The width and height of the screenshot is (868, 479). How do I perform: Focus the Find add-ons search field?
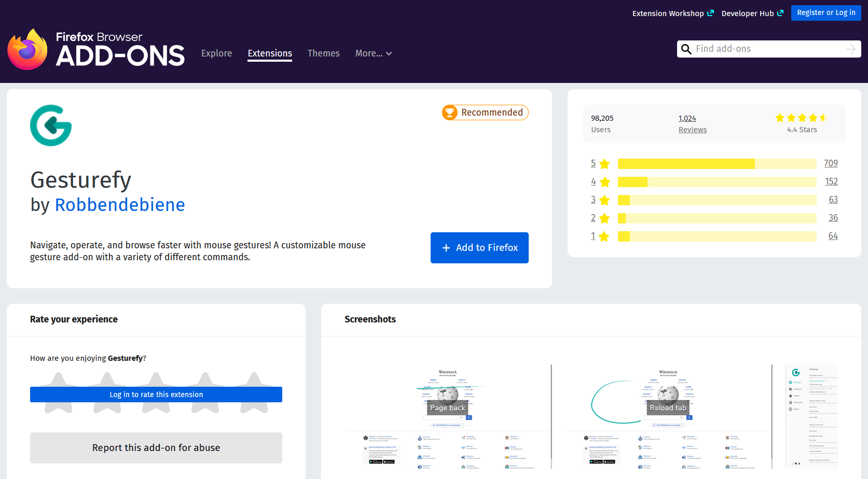click(x=768, y=49)
